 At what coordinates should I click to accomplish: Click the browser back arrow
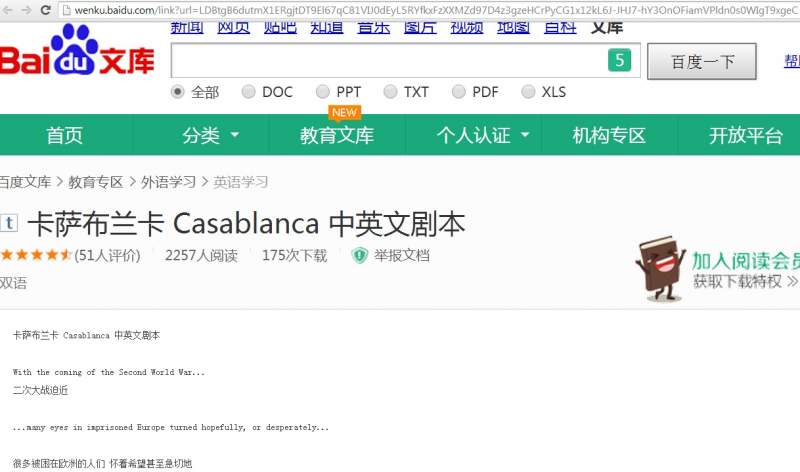pyautogui.click(x=8, y=10)
